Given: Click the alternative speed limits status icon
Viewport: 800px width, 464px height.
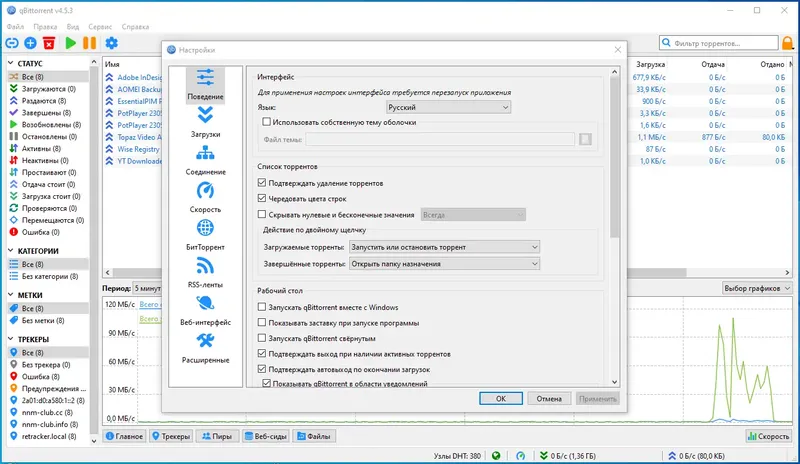Looking at the screenshot, I should pyautogui.click(x=520, y=455).
